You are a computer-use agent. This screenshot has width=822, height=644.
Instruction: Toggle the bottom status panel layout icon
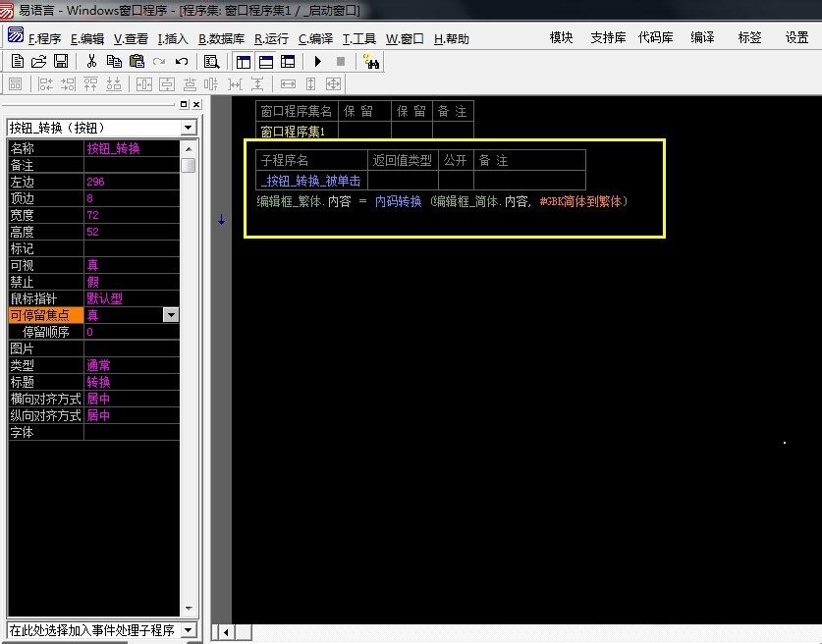coord(266,62)
